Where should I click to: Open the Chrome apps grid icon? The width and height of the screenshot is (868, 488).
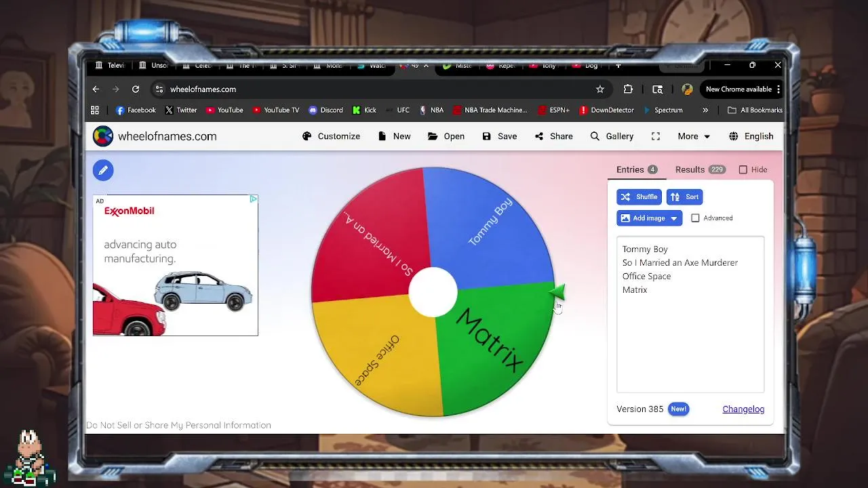95,110
